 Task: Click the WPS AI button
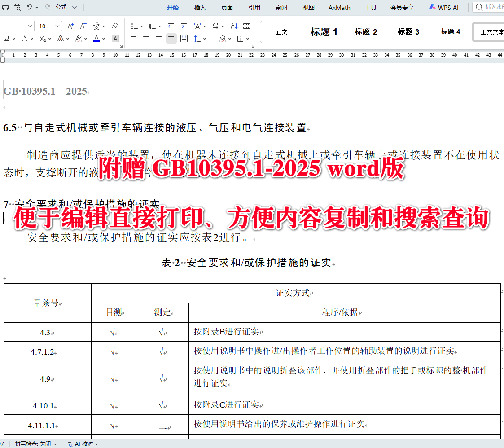point(443,7)
